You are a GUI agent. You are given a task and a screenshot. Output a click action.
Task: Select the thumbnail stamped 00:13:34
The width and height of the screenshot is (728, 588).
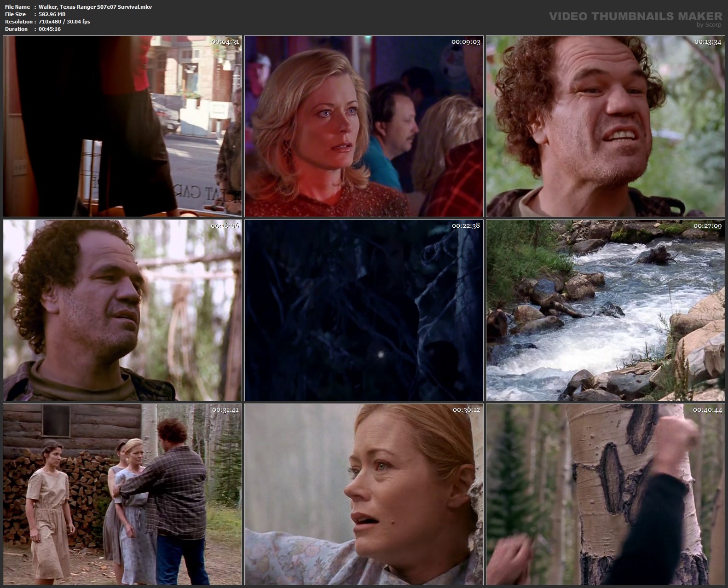(x=606, y=126)
